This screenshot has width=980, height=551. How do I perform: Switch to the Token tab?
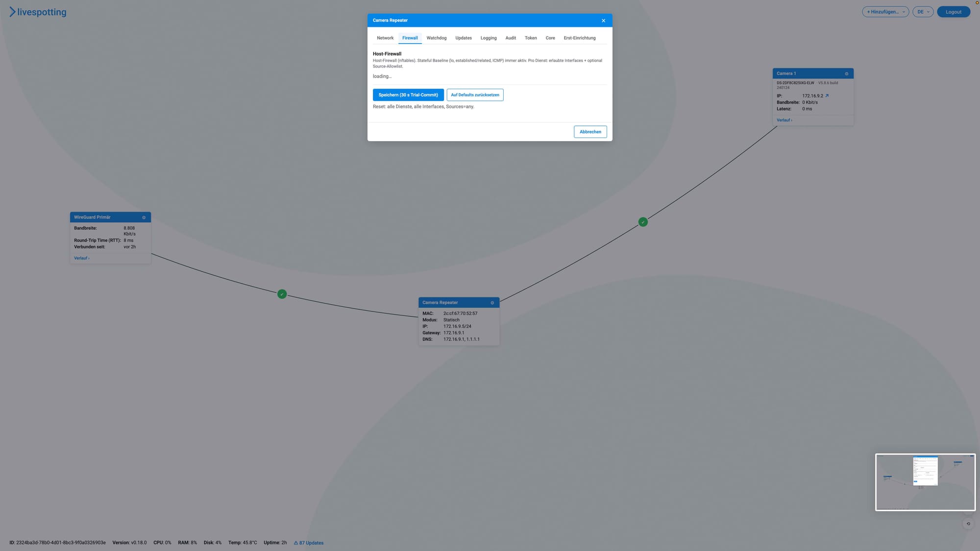click(x=531, y=38)
